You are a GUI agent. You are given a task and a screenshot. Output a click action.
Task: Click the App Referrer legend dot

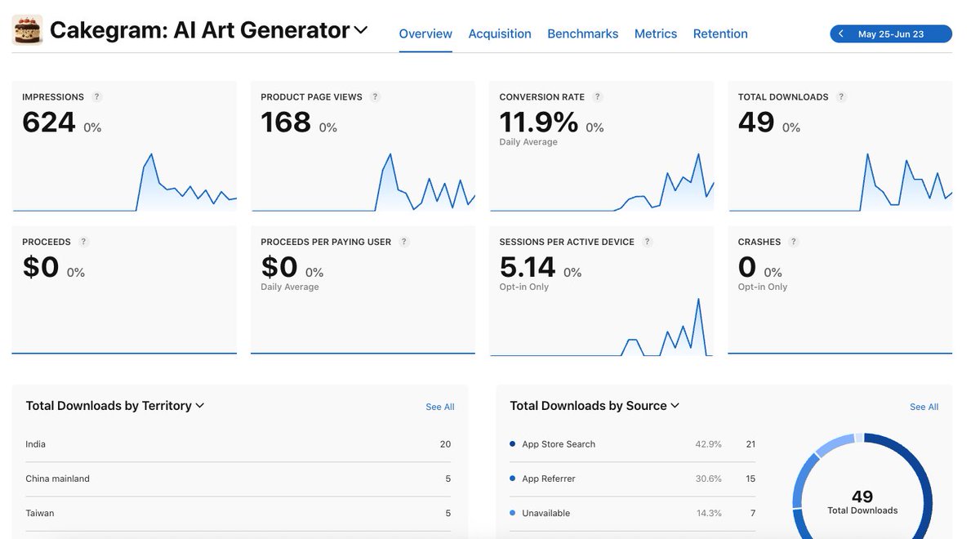[x=513, y=479]
